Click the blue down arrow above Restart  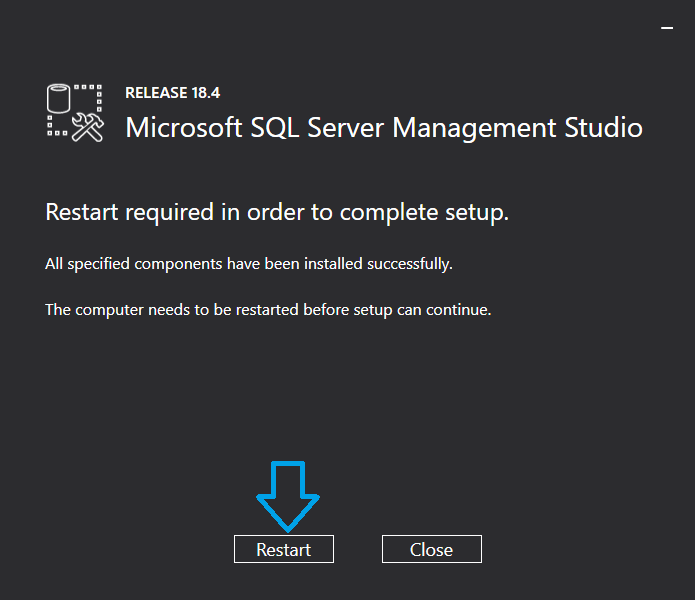tap(287, 495)
